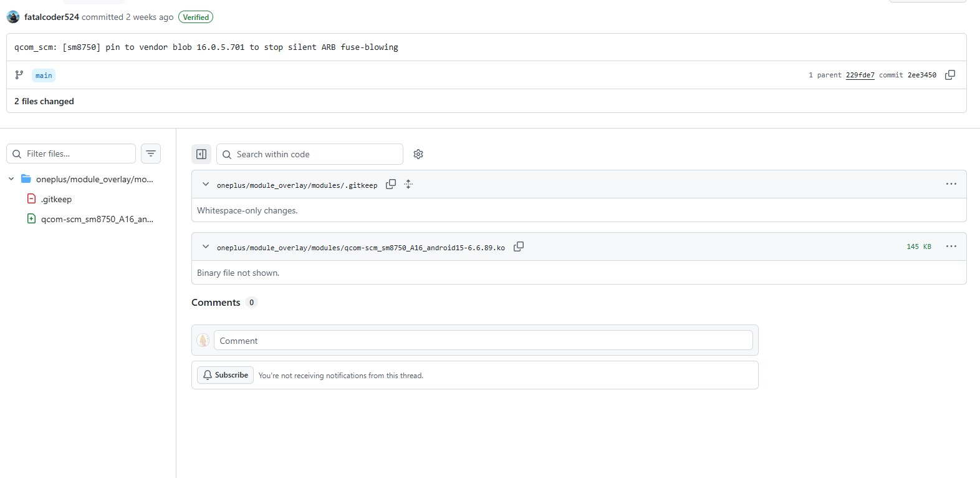Open more options for .gitkeep diff

point(951,184)
